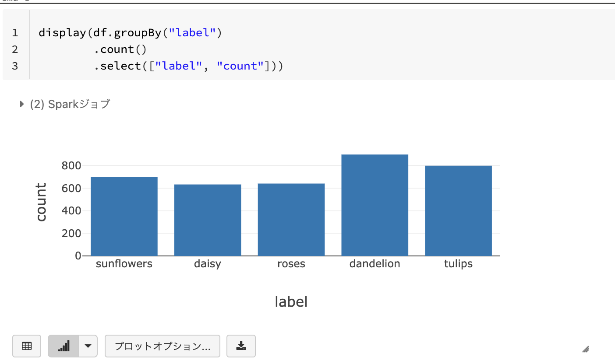Click line number 3 in gutter
This screenshot has width=615, height=364.
click(15, 66)
